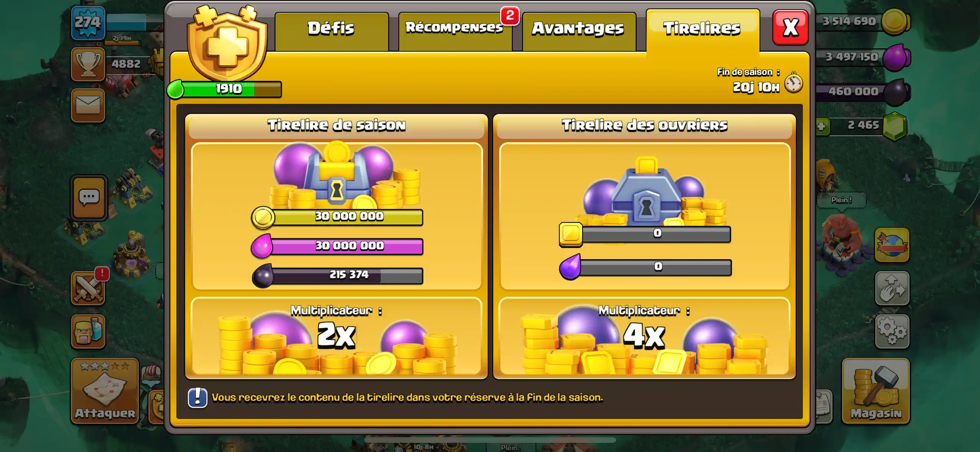Switch to the Défis tab
This screenshot has width=980, height=452.
pyautogui.click(x=332, y=31)
